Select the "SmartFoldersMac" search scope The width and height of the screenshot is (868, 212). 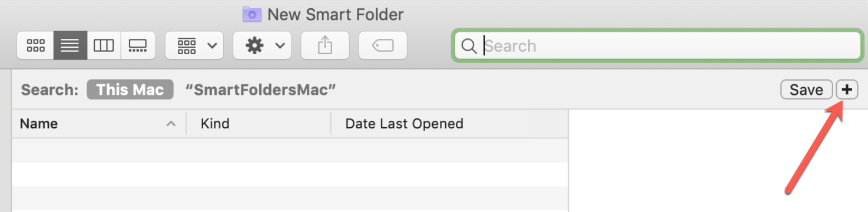[260, 90]
